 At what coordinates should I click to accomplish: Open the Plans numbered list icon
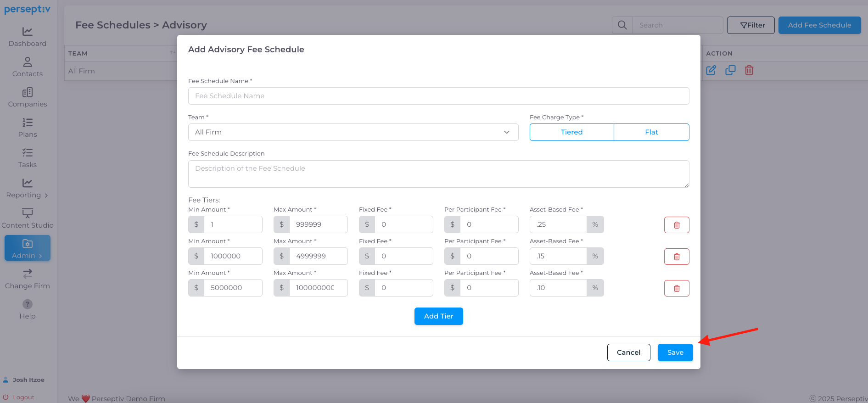28,123
